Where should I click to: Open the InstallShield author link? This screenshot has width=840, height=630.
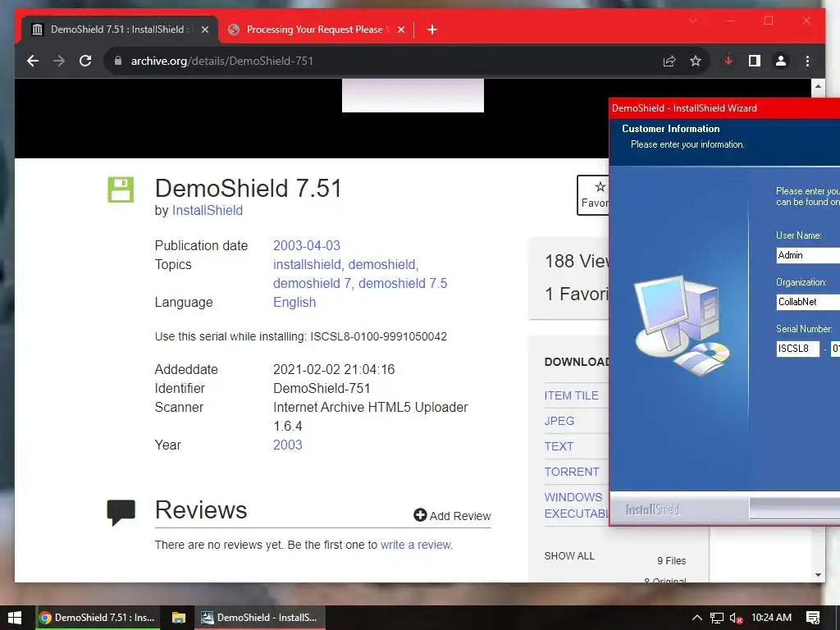[x=208, y=211]
